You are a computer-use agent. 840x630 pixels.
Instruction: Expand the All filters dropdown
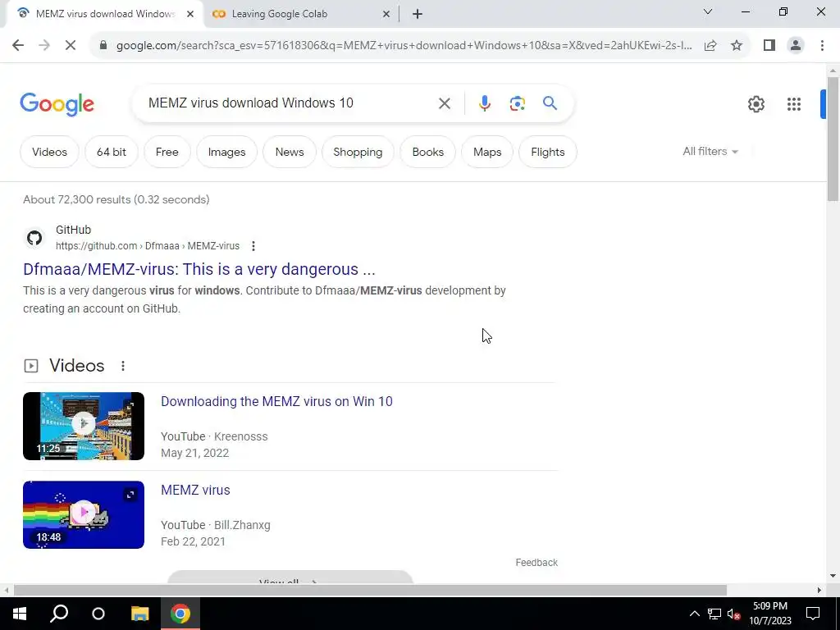tap(710, 152)
